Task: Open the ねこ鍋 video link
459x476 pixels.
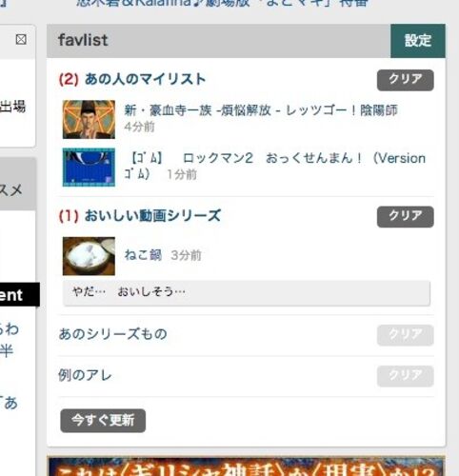Action: coord(143,255)
